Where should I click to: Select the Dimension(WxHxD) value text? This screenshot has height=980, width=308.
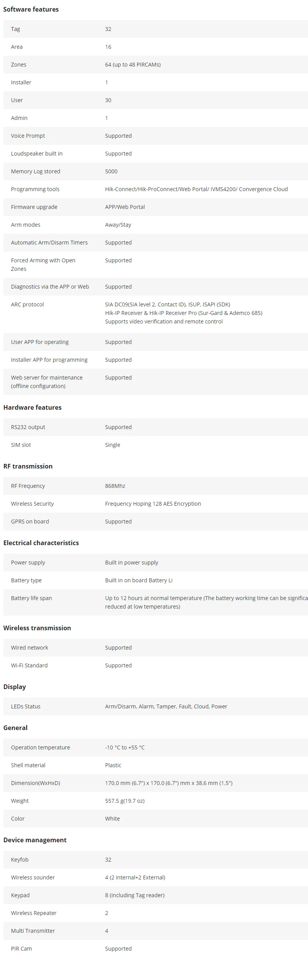tap(169, 783)
